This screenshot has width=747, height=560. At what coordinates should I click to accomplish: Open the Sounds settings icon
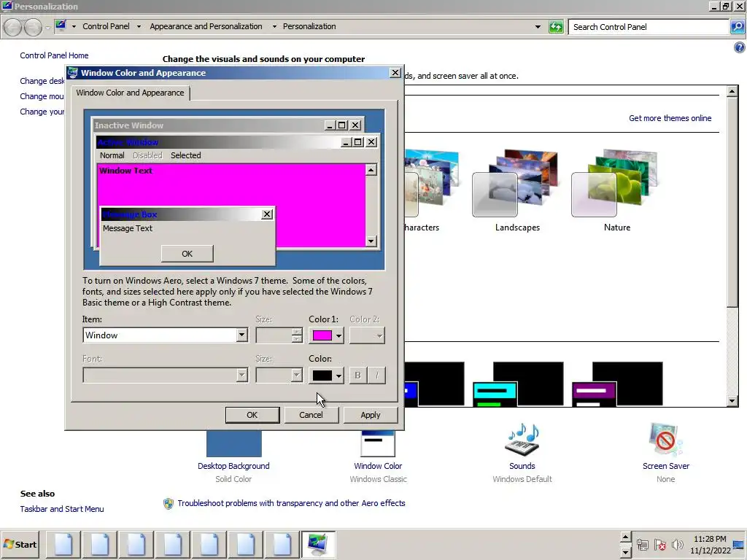coord(522,439)
